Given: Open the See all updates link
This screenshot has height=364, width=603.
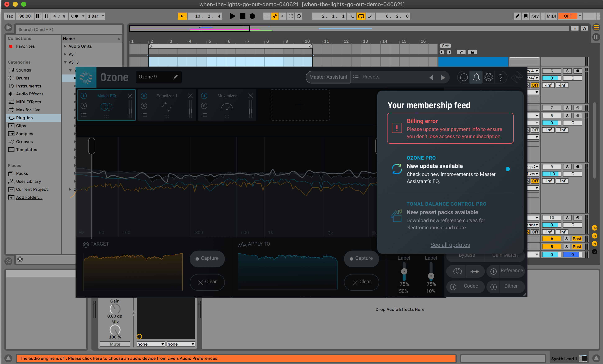Looking at the screenshot, I should pyautogui.click(x=450, y=245).
